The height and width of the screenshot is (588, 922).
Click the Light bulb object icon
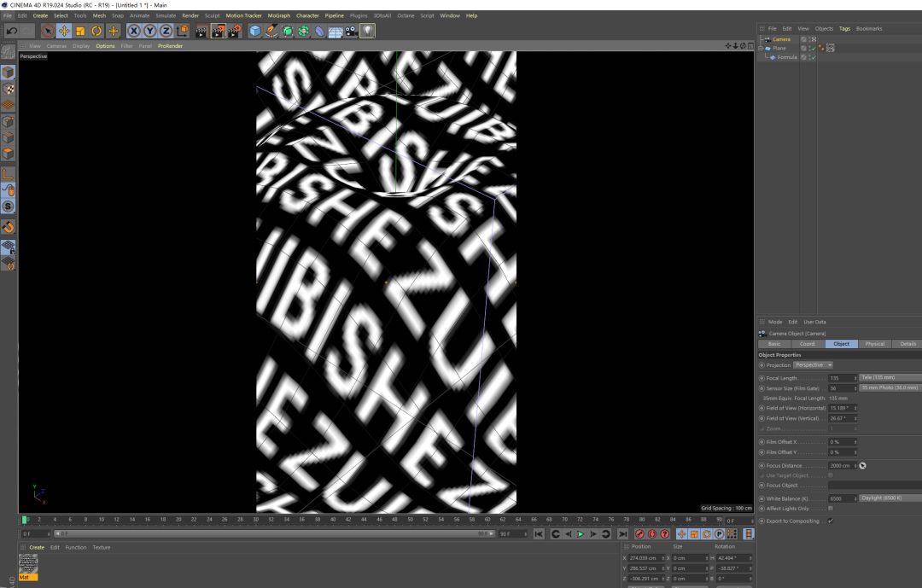(367, 31)
